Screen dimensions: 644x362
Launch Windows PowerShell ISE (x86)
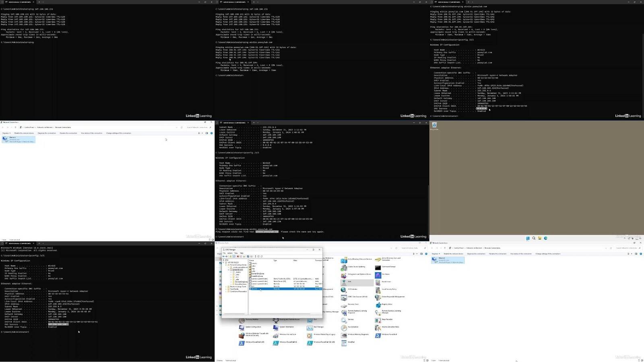pyautogui.click(x=321, y=342)
